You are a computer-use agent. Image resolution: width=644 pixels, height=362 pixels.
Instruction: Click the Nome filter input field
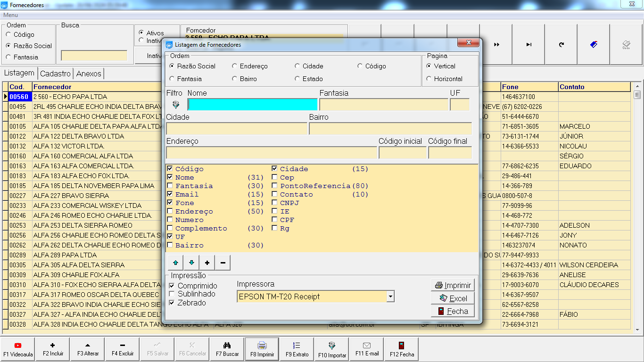coord(253,104)
